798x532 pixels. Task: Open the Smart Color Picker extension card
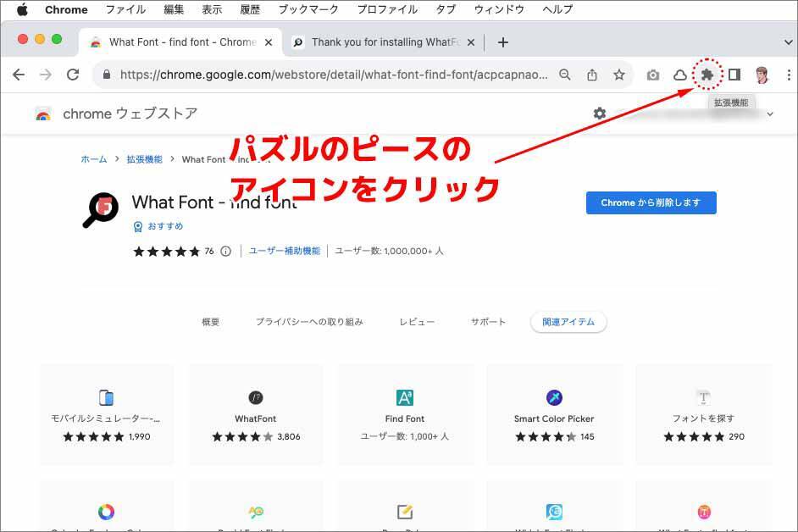[x=554, y=415]
